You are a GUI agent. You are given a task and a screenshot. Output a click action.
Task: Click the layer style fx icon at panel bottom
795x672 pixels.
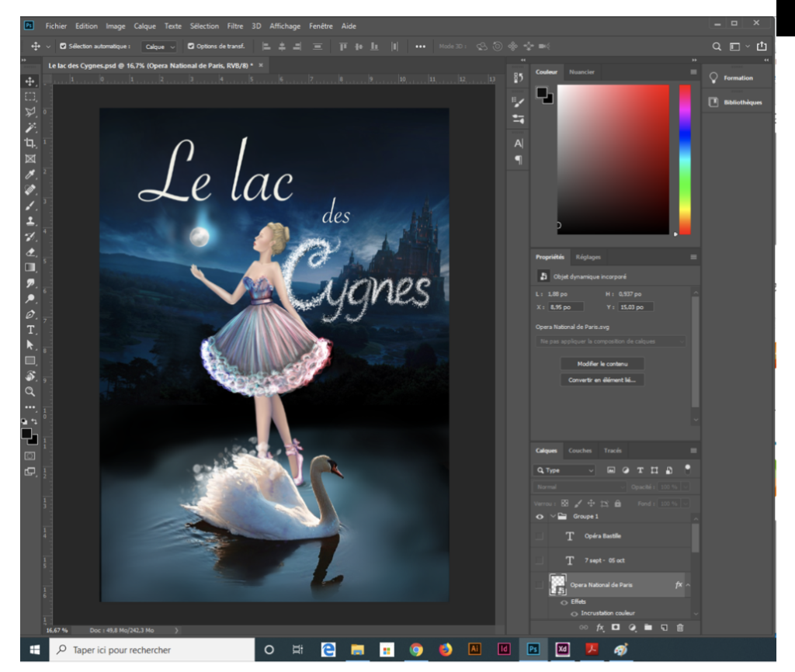click(x=600, y=628)
